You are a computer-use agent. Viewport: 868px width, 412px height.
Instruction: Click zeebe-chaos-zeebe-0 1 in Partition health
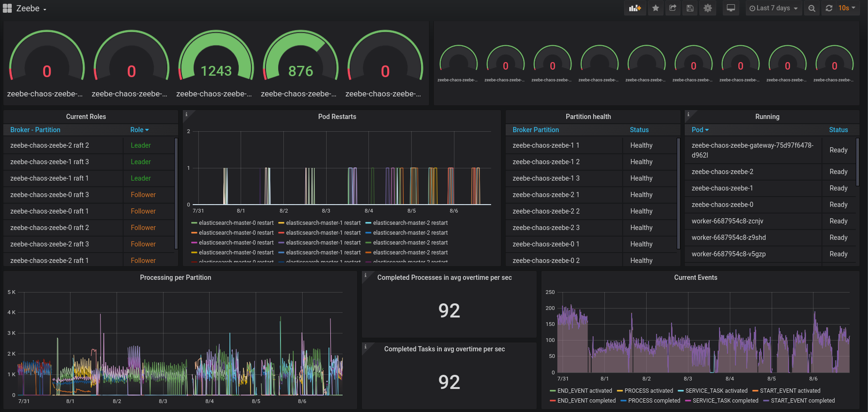(x=564, y=244)
